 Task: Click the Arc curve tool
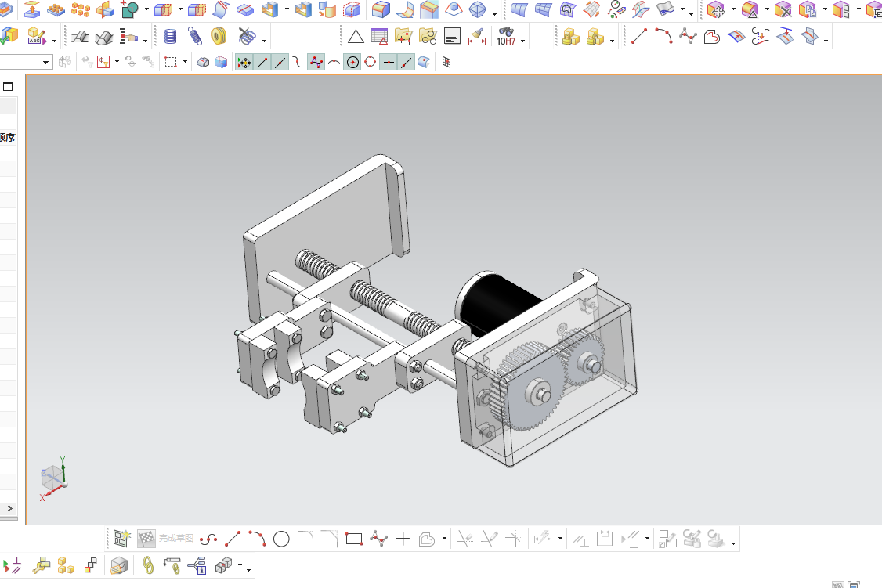tap(663, 37)
